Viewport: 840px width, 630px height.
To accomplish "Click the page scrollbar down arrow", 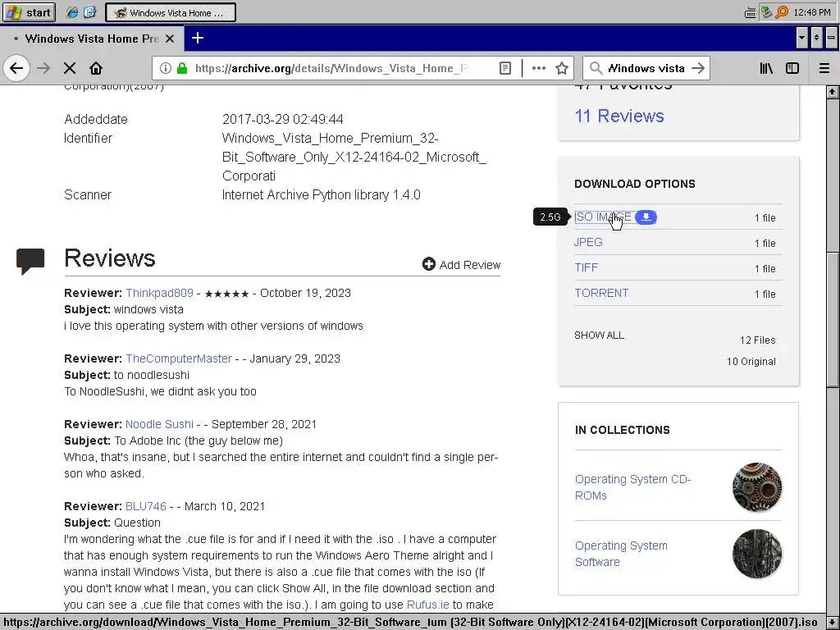I will [832, 622].
